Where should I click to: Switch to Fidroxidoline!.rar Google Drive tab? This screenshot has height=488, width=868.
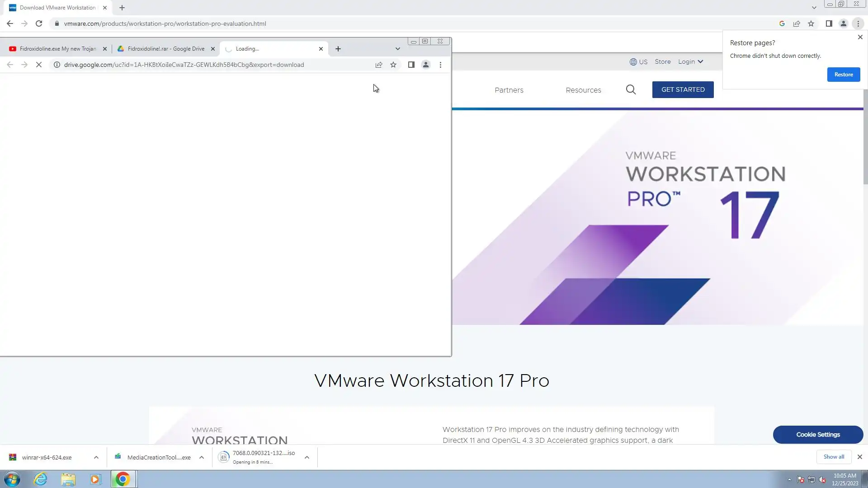tap(166, 49)
